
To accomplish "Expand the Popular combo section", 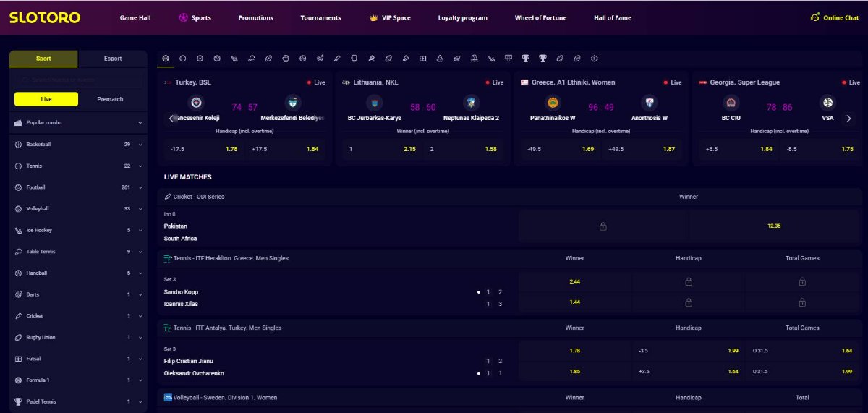I will click(x=140, y=123).
